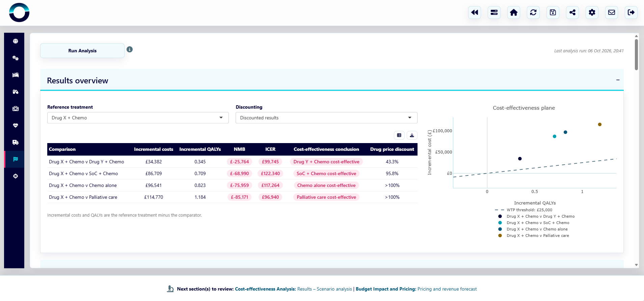Open the pills sidebar section
This screenshot has width=644, height=301.
tap(16, 92)
